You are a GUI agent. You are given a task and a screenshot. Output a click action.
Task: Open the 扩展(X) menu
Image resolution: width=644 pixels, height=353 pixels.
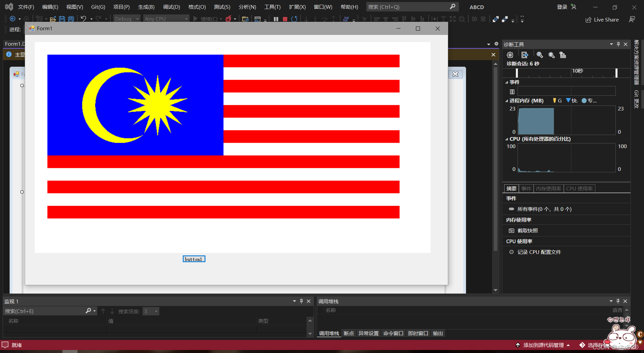(x=297, y=7)
